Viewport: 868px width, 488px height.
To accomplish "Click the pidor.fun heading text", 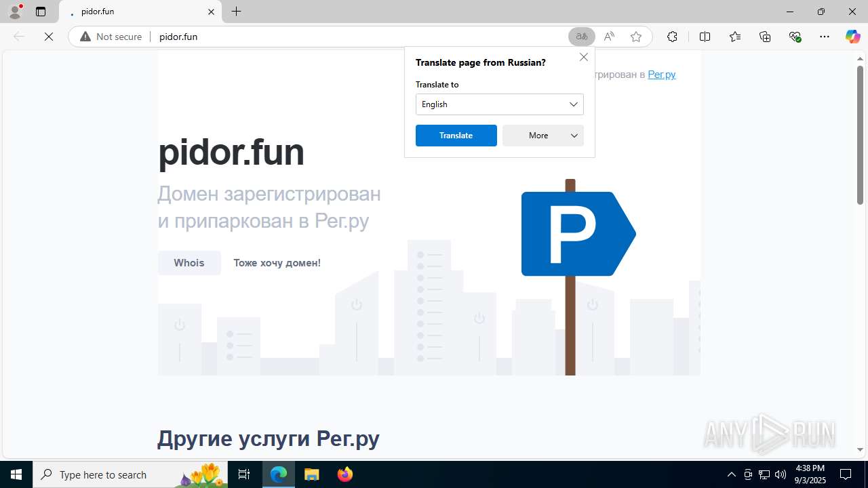I will pos(231,152).
